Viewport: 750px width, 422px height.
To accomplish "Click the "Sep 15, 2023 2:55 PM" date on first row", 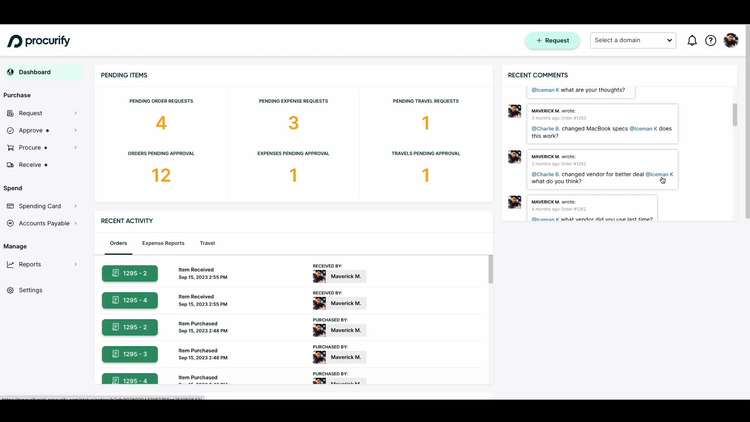I will pyautogui.click(x=203, y=277).
